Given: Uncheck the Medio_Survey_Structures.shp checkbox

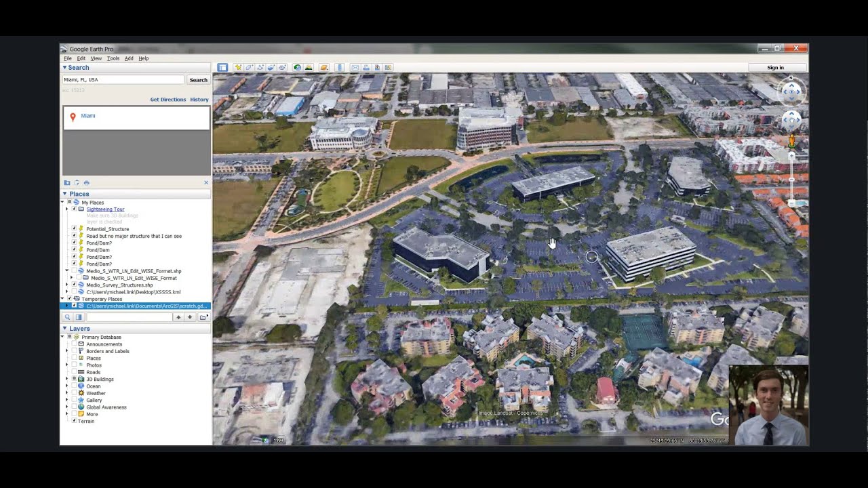Looking at the screenshot, I should 74,285.
